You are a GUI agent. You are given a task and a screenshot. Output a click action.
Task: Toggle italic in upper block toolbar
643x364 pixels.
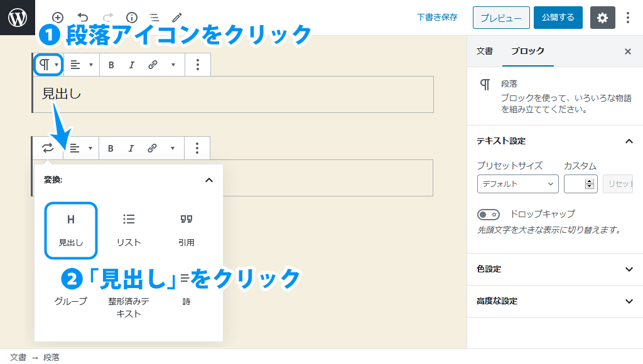(x=132, y=65)
